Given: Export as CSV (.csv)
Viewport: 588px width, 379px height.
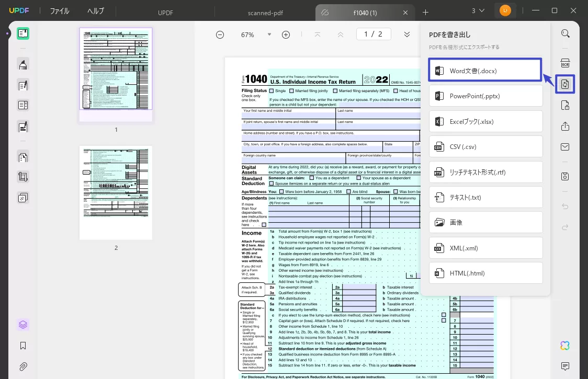Looking at the screenshot, I should pos(485,146).
